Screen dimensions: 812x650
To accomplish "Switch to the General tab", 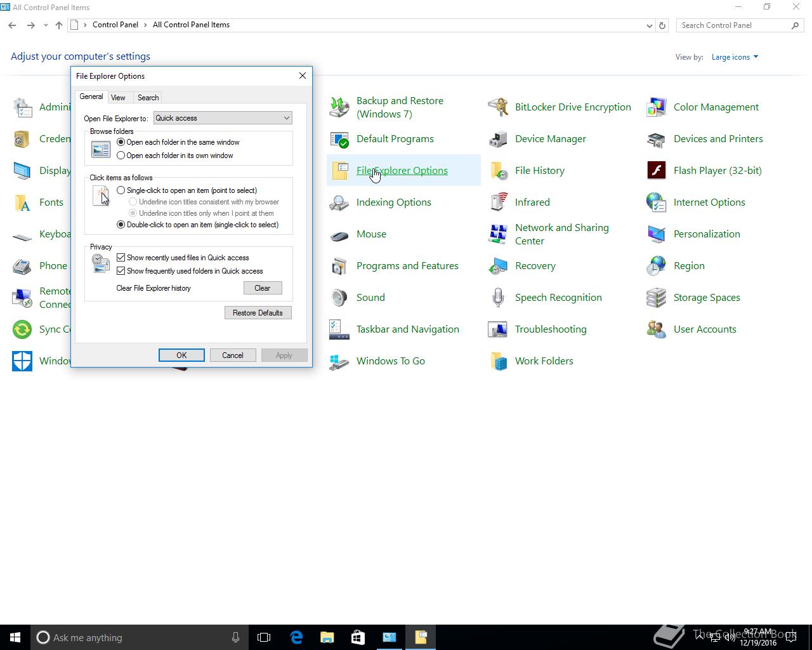I will [x=91, y=96].
